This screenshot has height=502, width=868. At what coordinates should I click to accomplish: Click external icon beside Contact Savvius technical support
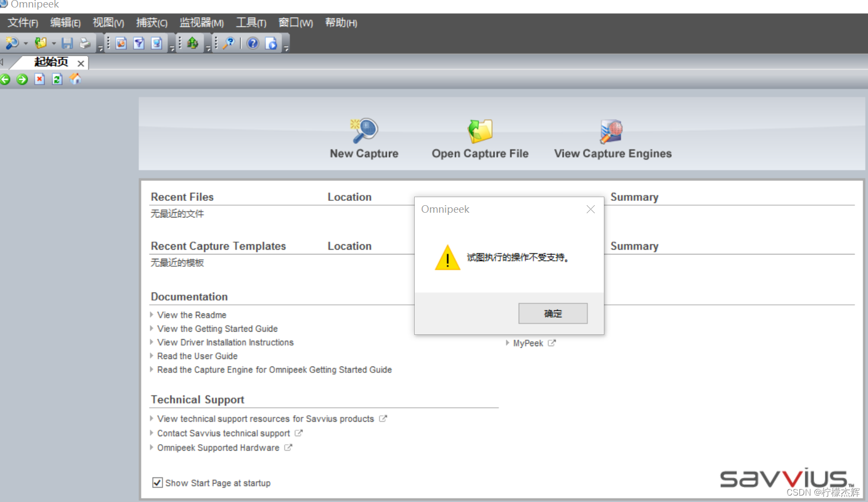click(298, 433)
